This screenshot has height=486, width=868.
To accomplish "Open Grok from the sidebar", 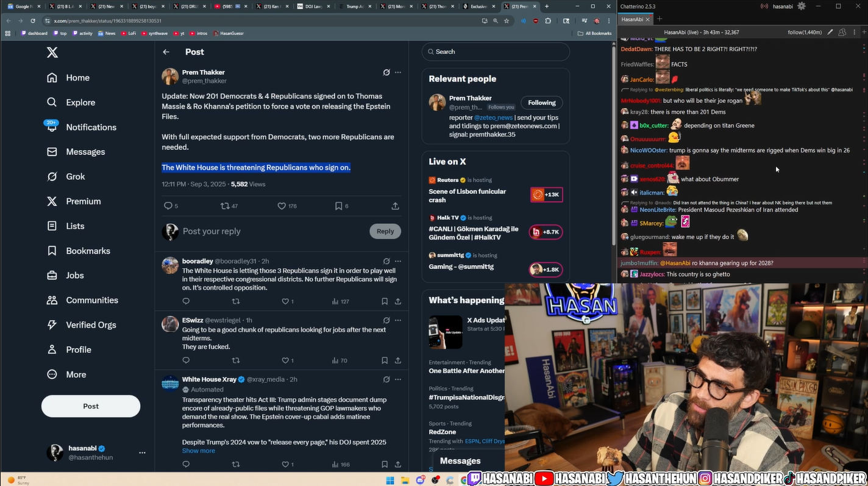I will tap(65, 176).
